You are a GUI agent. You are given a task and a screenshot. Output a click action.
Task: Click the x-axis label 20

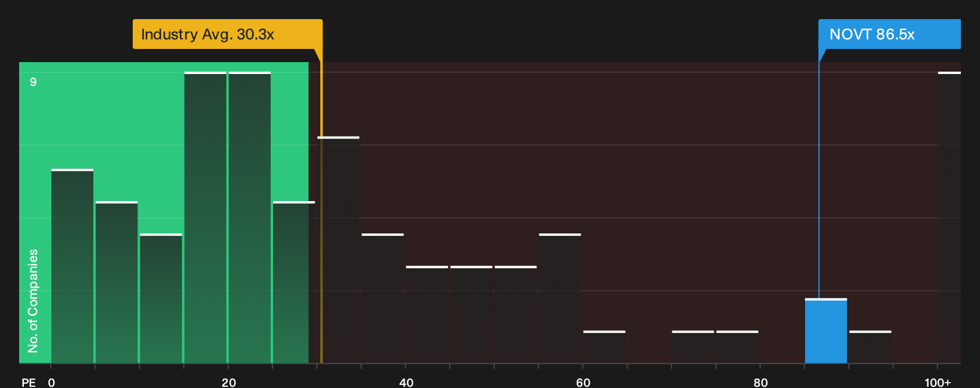[x=229, y=382]
